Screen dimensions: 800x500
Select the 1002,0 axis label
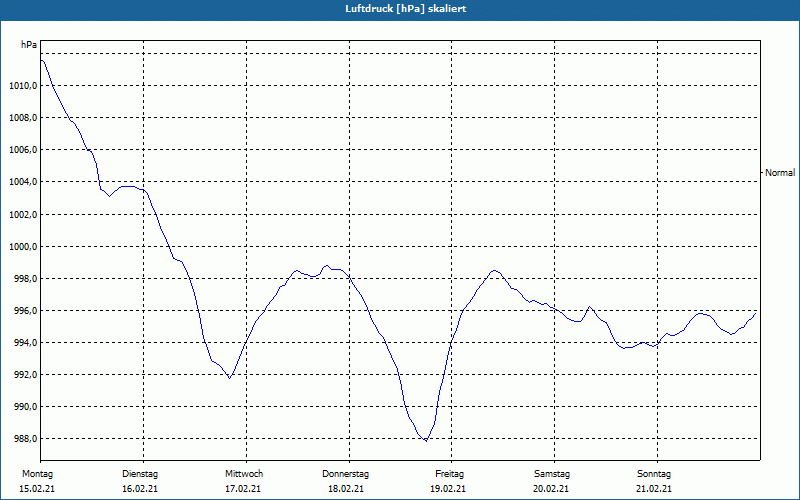(x=23, y=214)
